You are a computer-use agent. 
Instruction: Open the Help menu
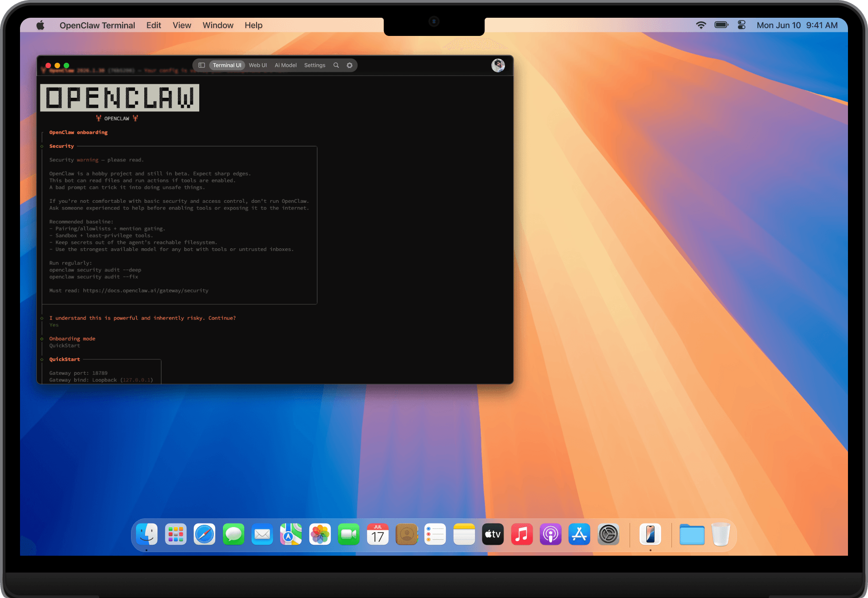[253, 25]
